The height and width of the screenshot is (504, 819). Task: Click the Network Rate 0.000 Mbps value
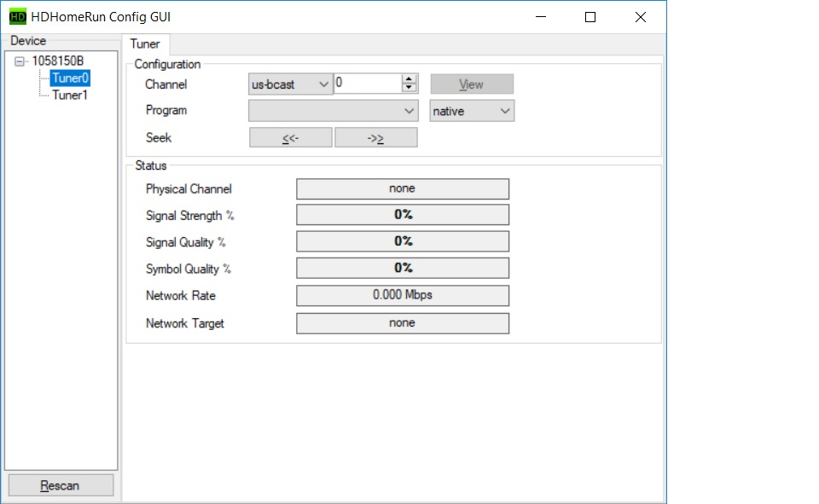pyautogui.click(x=403, y=295)
